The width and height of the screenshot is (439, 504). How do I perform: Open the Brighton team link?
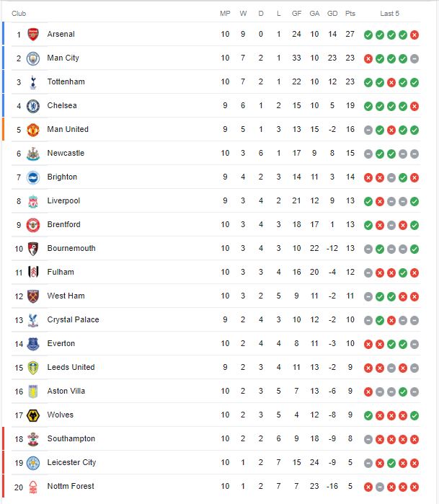62,177
